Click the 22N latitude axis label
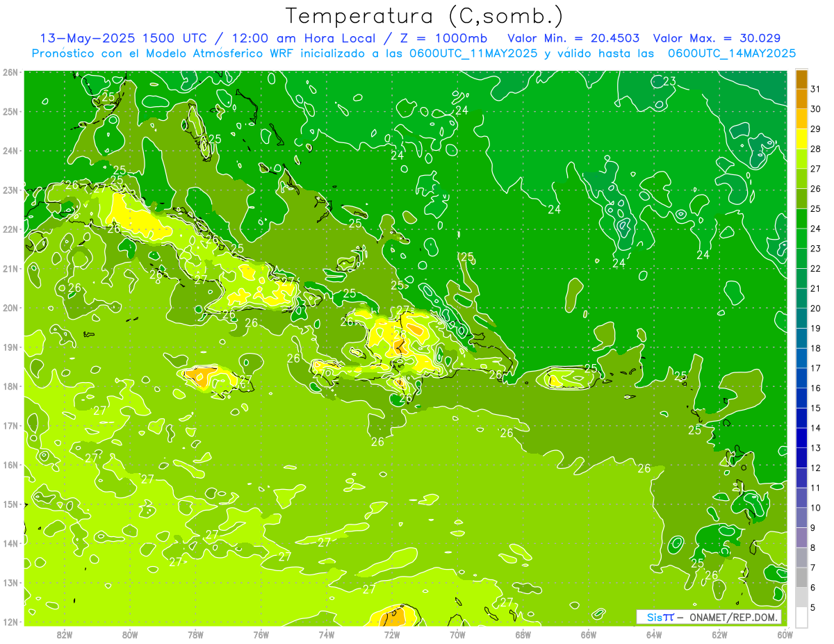The image size is (834, 644). coord(10,229)
